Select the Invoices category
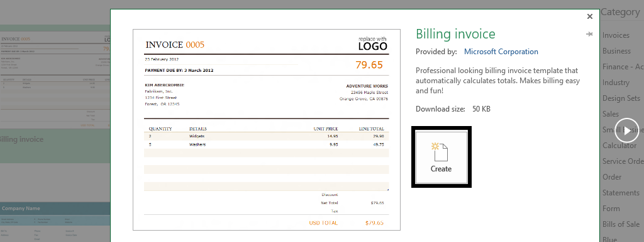Screen dimensions: 644x242 click(616, 35)
